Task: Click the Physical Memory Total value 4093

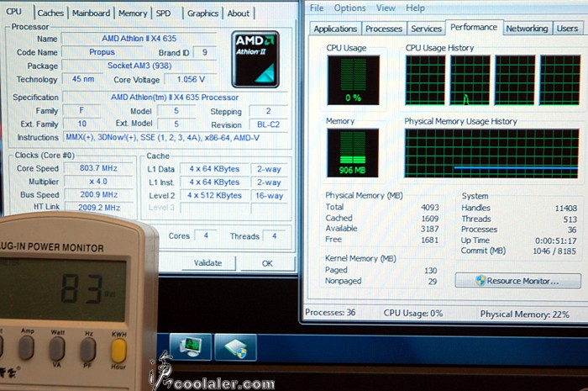Action: (430, 208)
